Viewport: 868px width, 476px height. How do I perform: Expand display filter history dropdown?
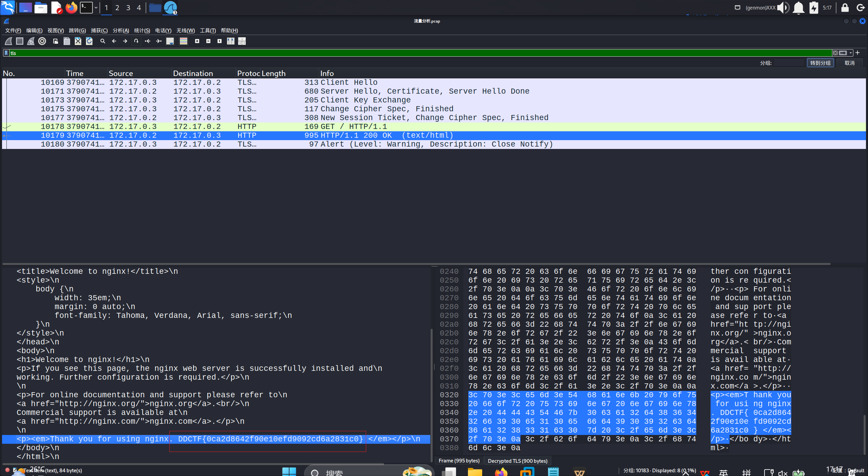coord(851,53)
